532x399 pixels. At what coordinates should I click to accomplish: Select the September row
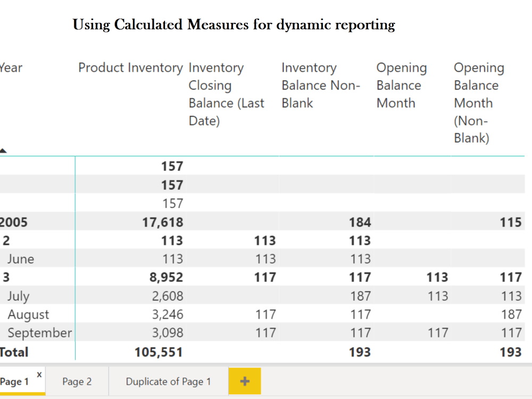(x=262, y=332)
